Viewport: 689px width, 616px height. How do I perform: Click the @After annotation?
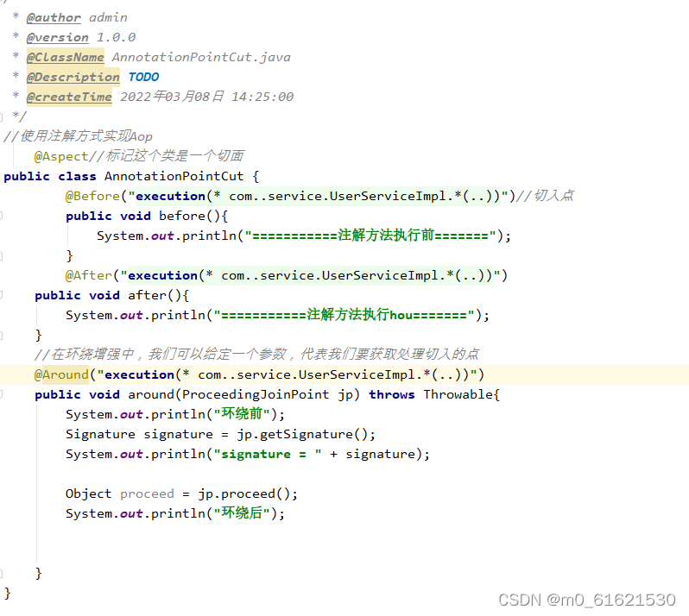tap(88, 275)
